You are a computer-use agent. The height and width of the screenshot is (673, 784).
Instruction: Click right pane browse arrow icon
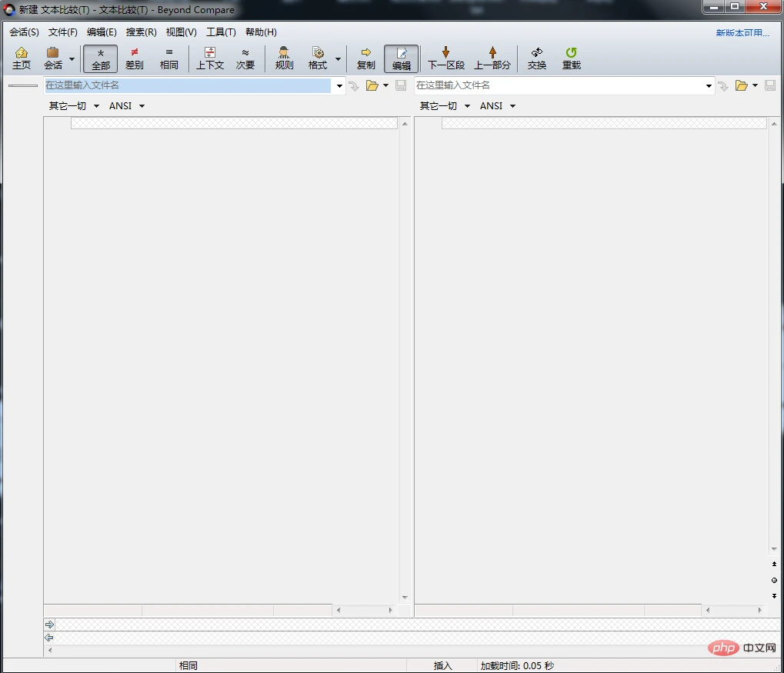723,86
